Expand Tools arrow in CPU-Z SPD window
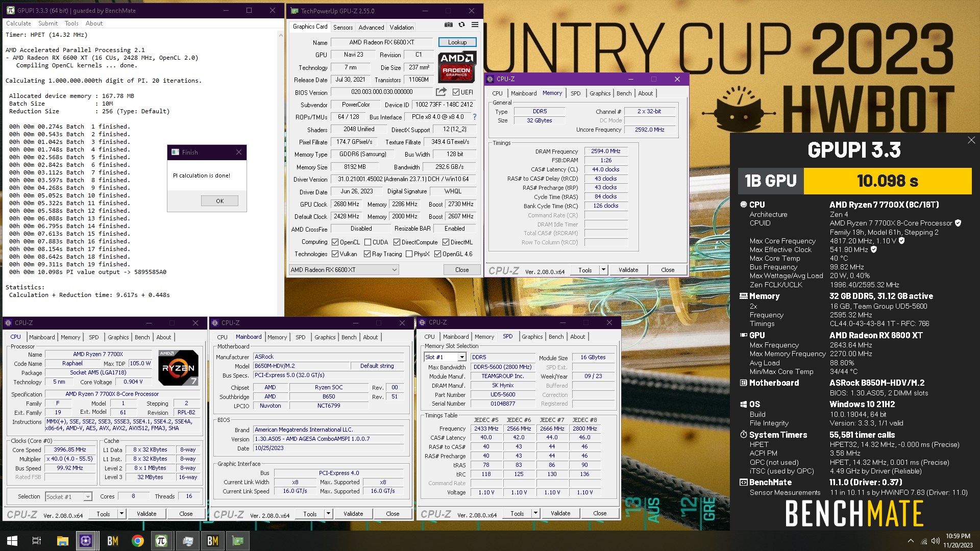980x551 pixels. (535, 513)
